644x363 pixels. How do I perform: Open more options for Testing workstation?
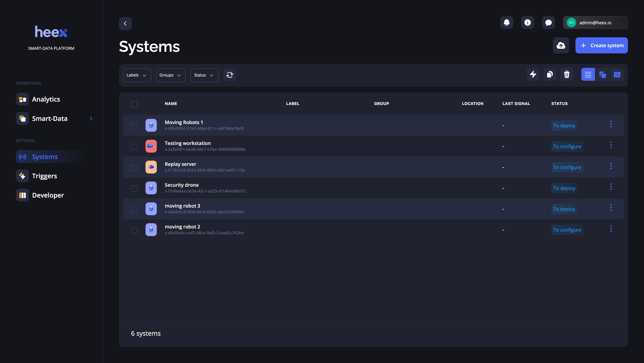click(611, 145)
